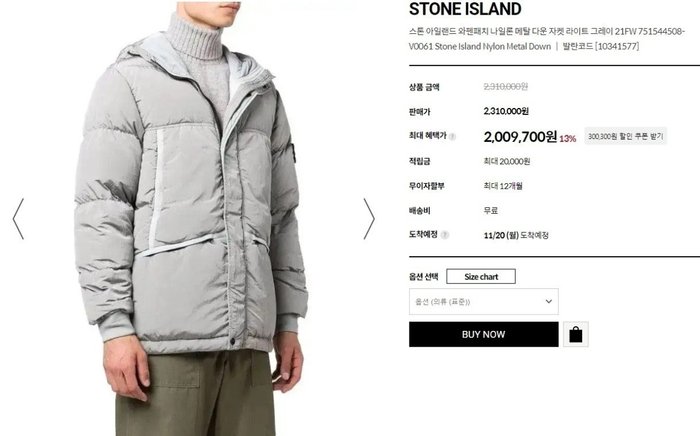Click the 발란코드 [10341577] product code
This screenshot has width=700, height=436.
(x=601, y=46)
